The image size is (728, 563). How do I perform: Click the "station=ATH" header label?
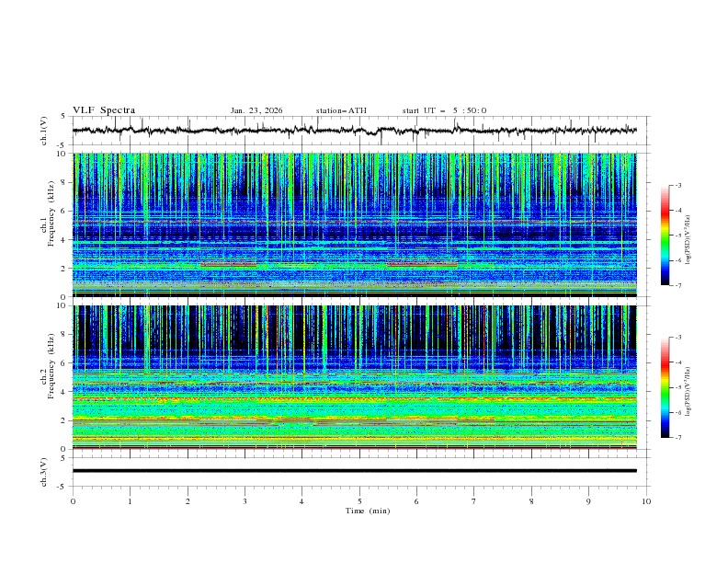coord(341,110)
